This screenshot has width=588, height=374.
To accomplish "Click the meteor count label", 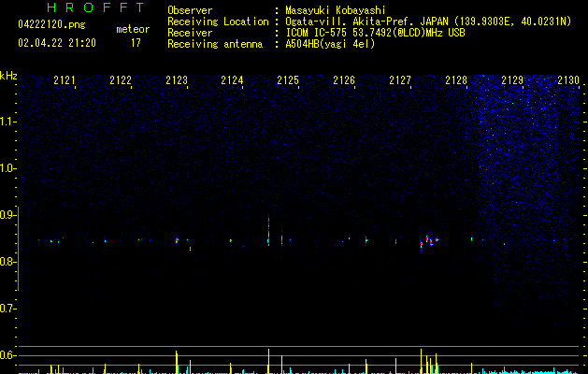I will pyautogui.click(x=133, y=29).
